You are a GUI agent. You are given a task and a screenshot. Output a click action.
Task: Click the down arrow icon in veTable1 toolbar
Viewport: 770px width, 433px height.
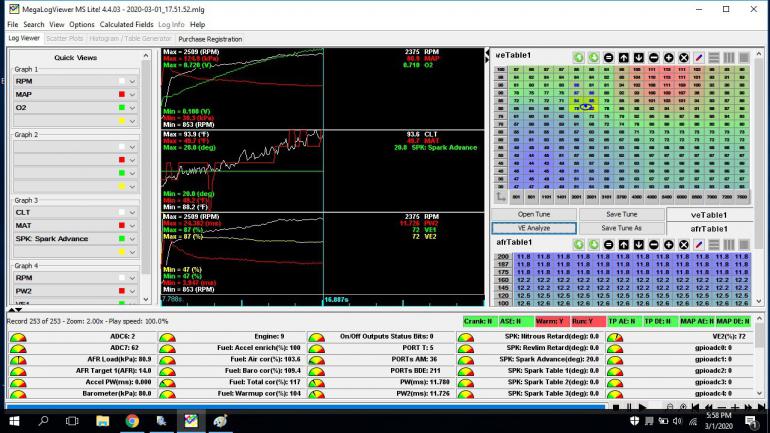click(638, 58)
